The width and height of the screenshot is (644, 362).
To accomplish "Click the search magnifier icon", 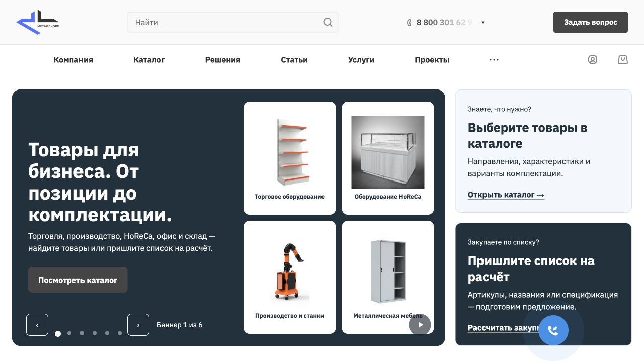I will (x=328, y=22).
